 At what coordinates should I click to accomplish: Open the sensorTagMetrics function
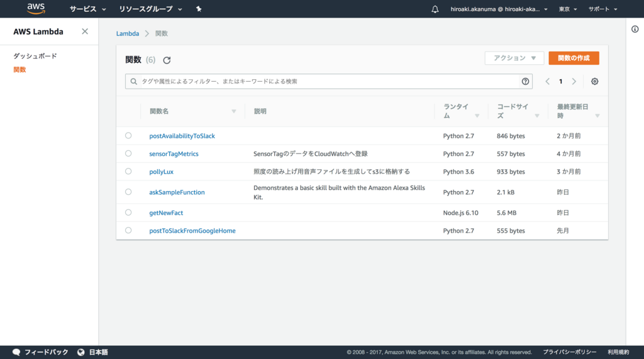(174, 154)
